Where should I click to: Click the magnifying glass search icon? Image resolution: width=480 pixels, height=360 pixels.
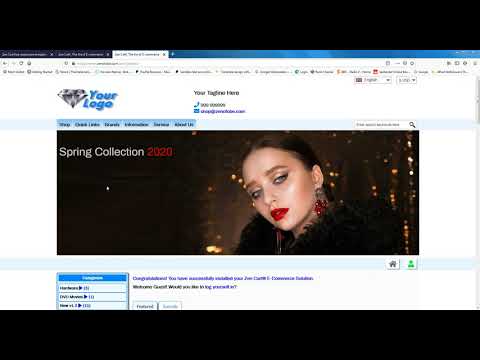412,124
